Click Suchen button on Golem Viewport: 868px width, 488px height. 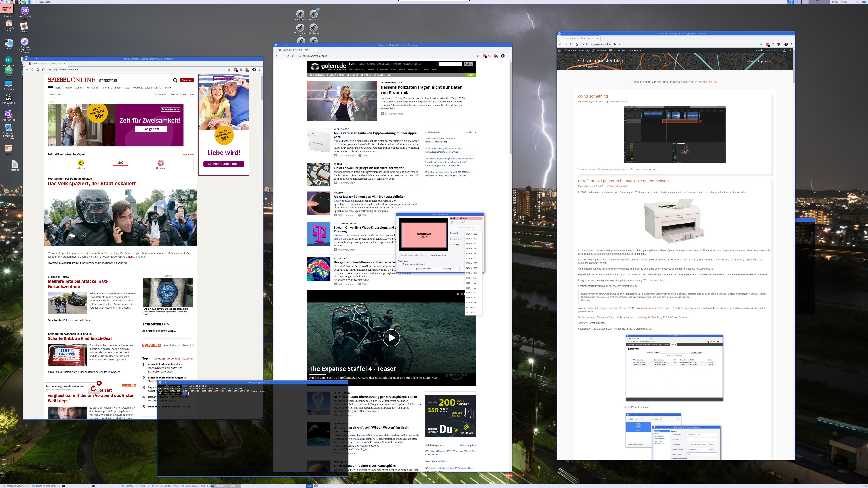pos(468,64)
